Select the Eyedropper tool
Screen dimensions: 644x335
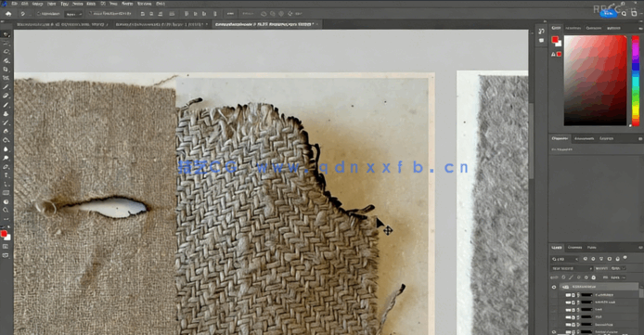pyautogui.click(x=6, y=87)
